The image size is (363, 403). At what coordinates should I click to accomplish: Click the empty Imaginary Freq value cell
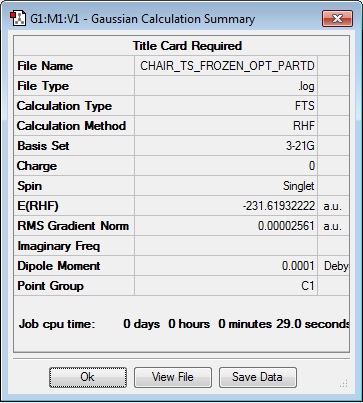[x=226, y=246]
